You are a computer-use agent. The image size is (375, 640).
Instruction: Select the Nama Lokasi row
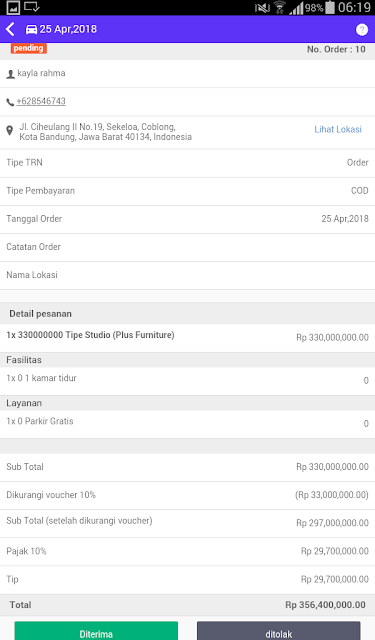(x=187, y=276)
